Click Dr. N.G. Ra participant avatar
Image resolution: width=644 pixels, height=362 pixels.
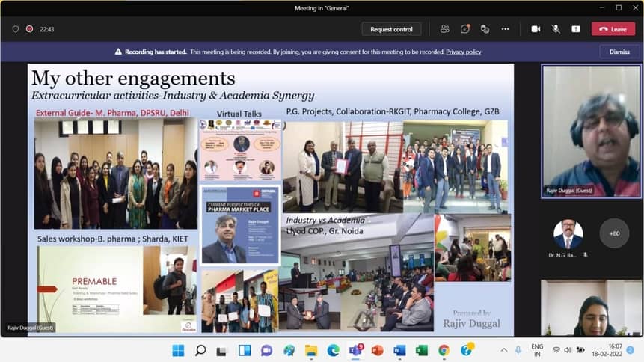tap(568, 234)
